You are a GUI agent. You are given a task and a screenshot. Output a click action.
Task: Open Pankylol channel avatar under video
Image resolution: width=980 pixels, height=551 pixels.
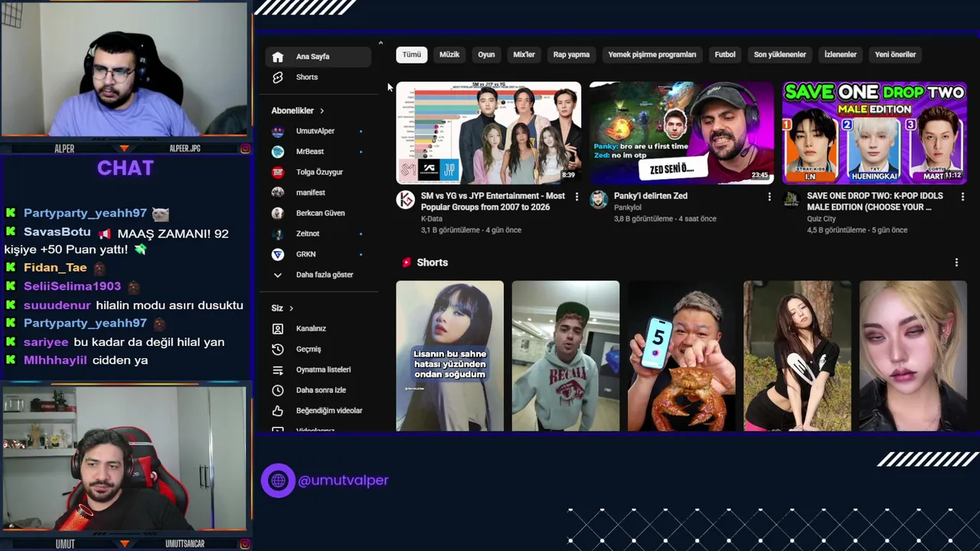(x=599, y=200)
